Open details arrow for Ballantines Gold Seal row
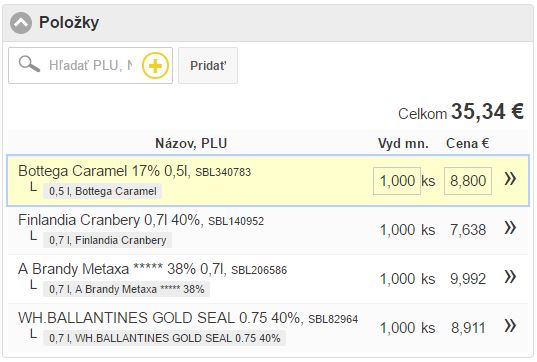 tap(510, 326)
